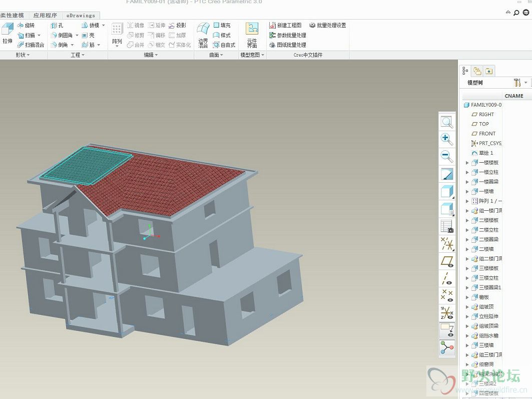Open the 元件界面 component interface
Viewport: 532px width, 399px height.
point(252,35)
